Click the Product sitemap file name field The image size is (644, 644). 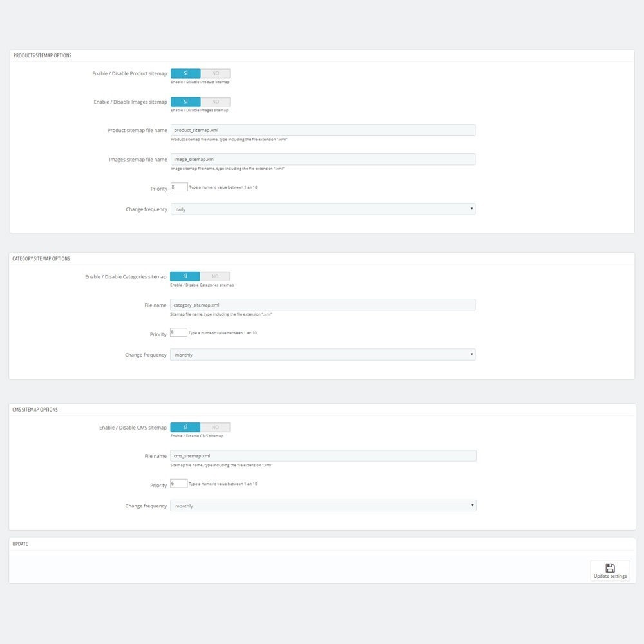click(x=323, y=130)
